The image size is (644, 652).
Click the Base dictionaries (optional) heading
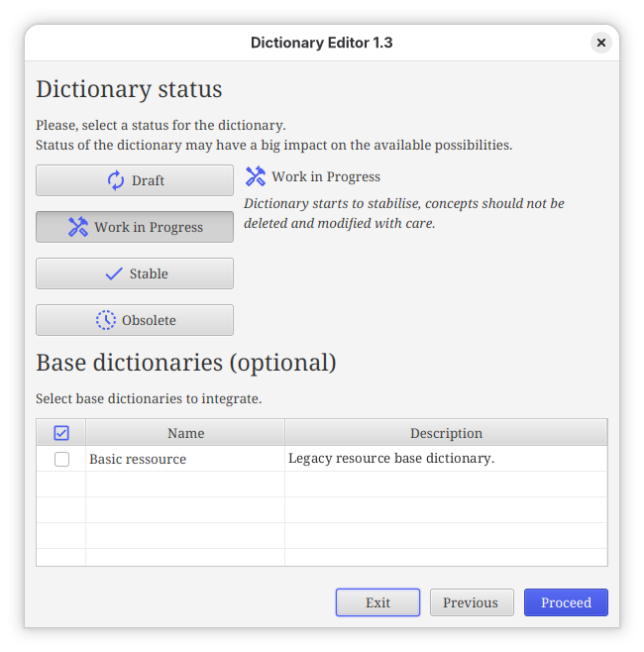186,363
